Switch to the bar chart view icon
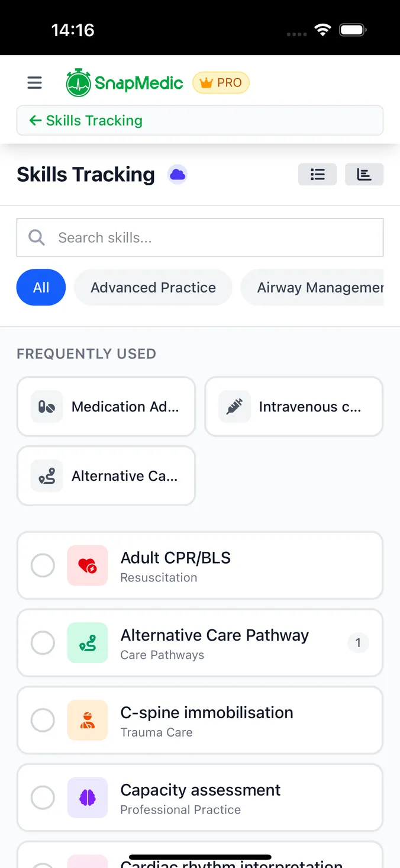This screenshot has height=868, width=400. (x=364, y=174)
